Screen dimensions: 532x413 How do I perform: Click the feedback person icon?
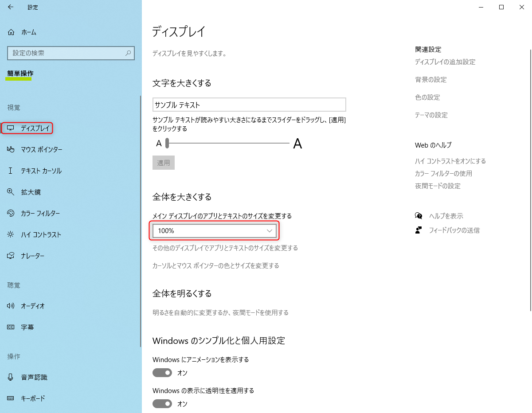[x=419, y=230]
